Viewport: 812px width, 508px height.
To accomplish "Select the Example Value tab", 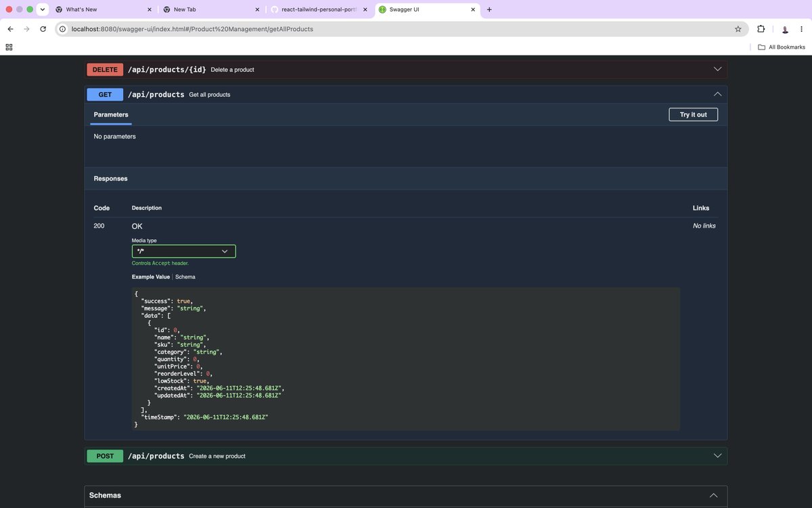I will click(151, 277).
